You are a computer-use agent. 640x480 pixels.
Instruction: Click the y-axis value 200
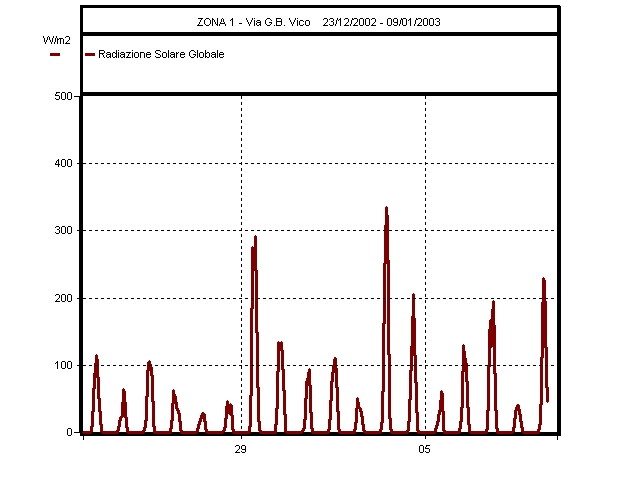point(63,298)
